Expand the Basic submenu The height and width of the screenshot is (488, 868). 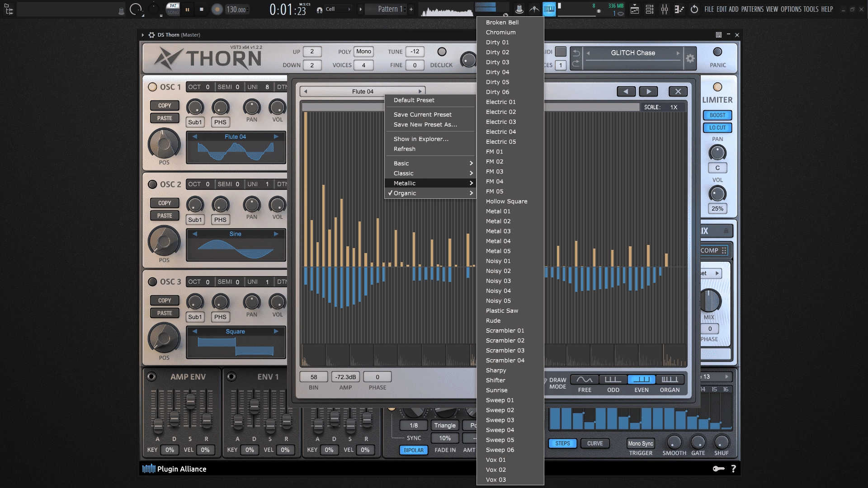pyautogui.click(x=430, y=163)
